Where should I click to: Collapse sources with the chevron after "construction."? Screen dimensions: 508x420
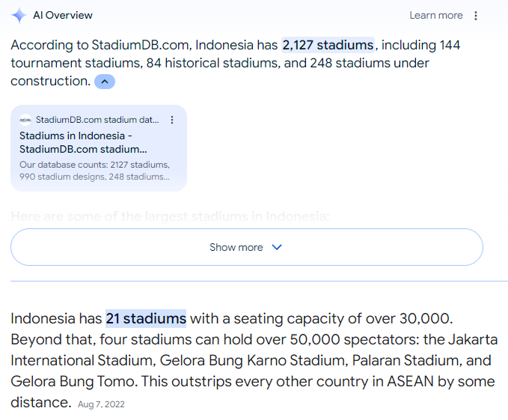[105, 82]
